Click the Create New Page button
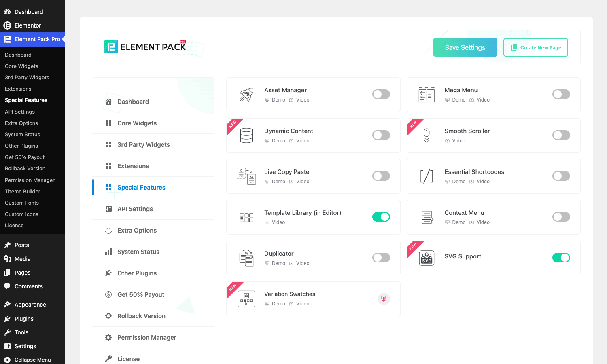 [x=536, y=47]
